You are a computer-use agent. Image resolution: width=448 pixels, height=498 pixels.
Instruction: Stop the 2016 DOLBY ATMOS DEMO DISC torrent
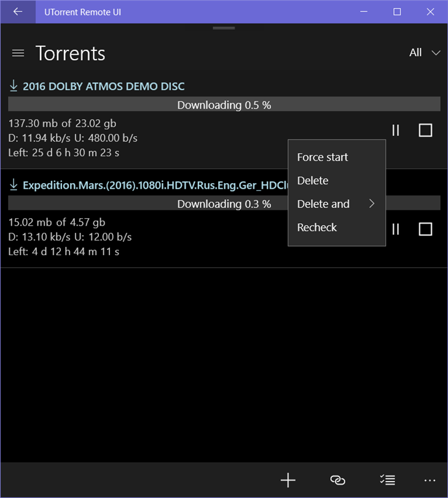coord(425,130)
